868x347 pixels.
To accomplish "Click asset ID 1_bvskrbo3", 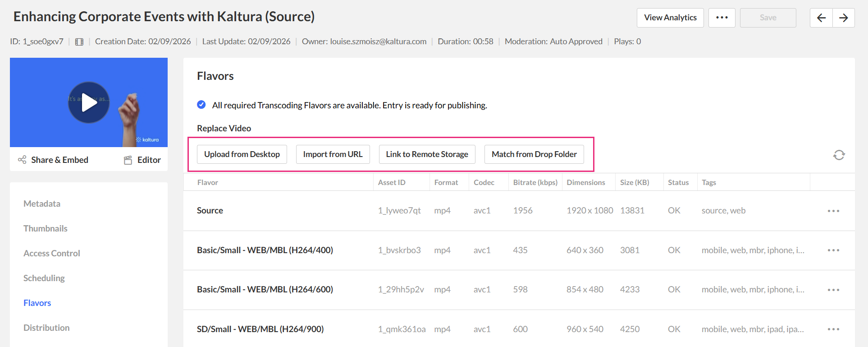I will (399, 250).
